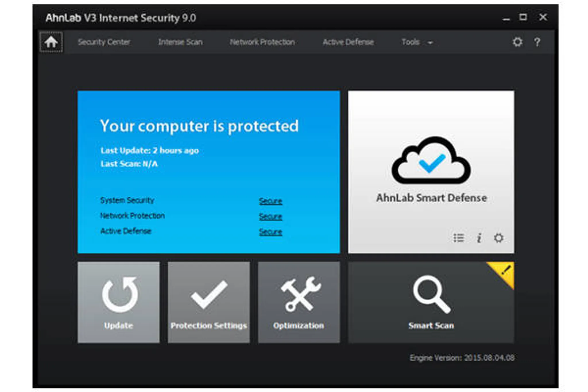The width and height of the screenshot is (588, 392).
Task: Open System Security Secure link
Action: tap(270, 201)
